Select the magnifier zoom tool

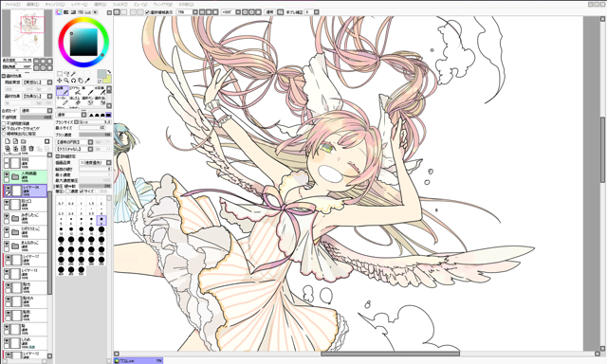click(x=66, y=81)
